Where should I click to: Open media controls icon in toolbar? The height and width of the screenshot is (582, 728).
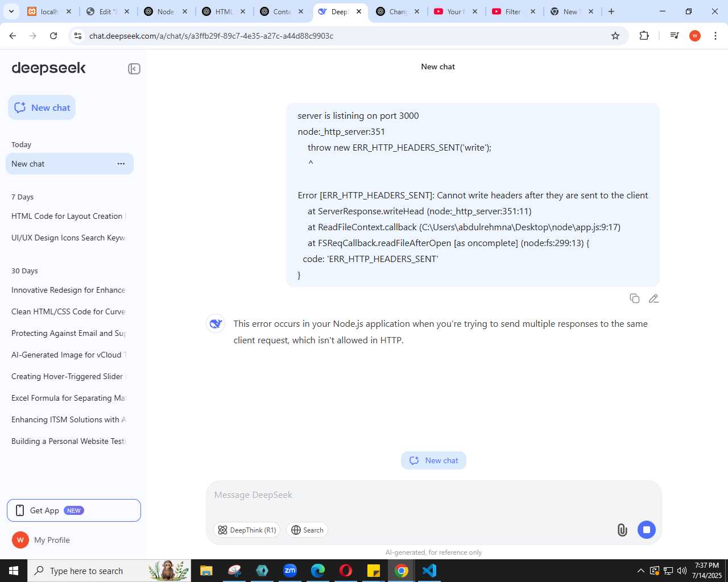[675, 36]
